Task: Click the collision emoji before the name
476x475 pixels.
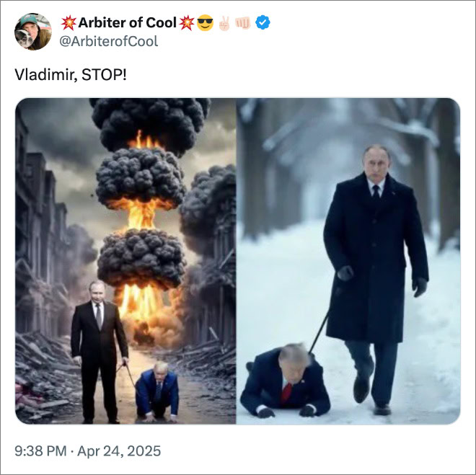Action: pos(70,23)
